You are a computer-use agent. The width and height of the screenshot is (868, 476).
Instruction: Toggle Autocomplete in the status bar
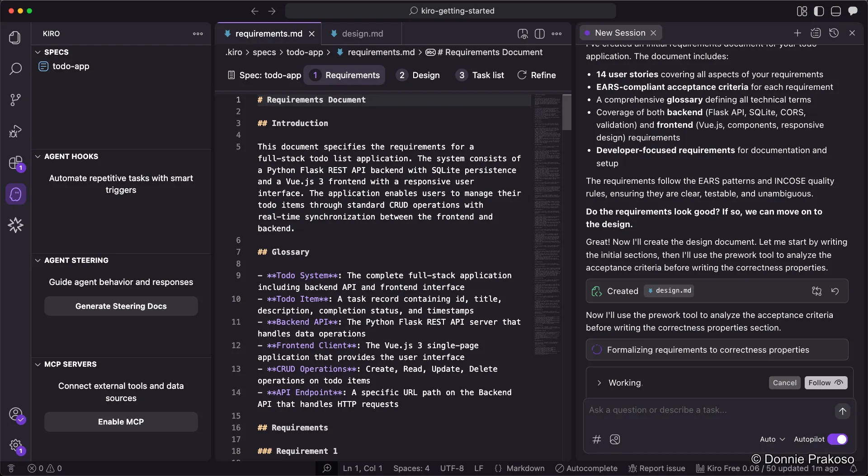coord(586,468)
